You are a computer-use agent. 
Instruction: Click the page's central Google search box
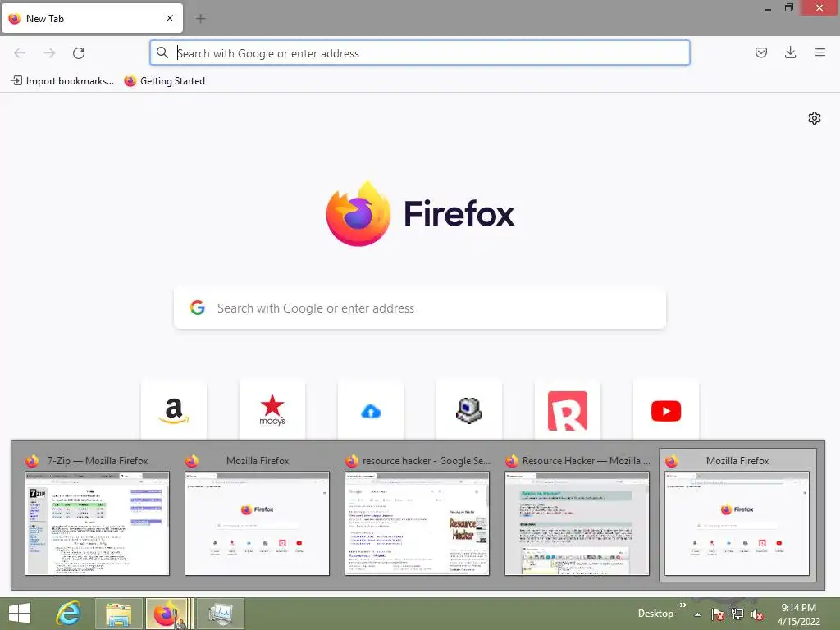419,308
